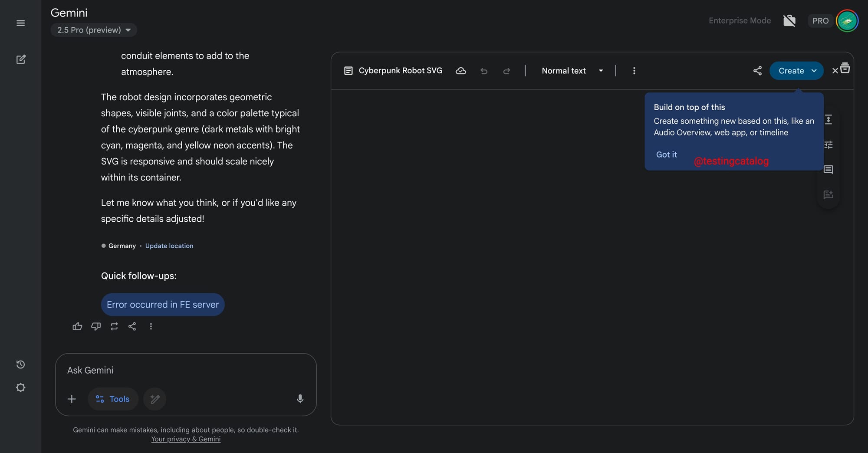Give the response a thumbs up
This screenshot has height=453, width=868.
[x=77, y=326]
